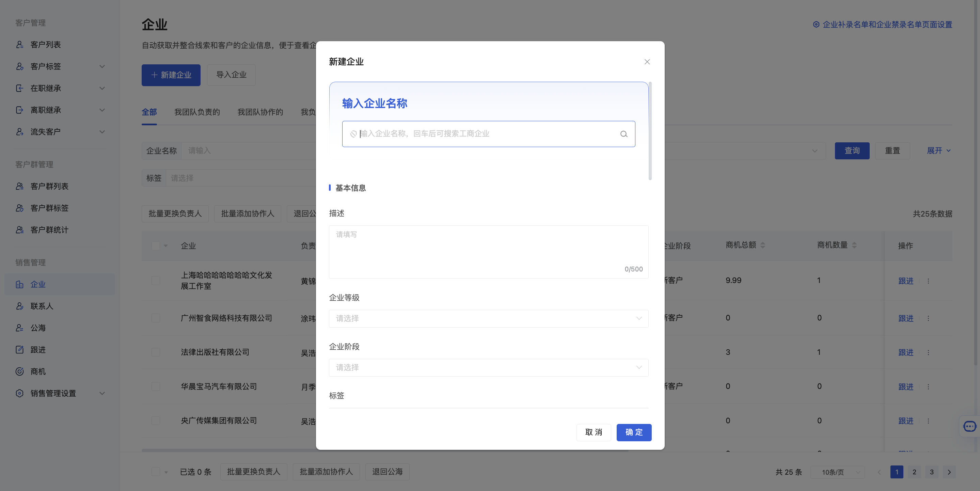This screenshot has height=491, width=980.
Task: Click the 在职继承 sidebar icon
Action: 20,88
